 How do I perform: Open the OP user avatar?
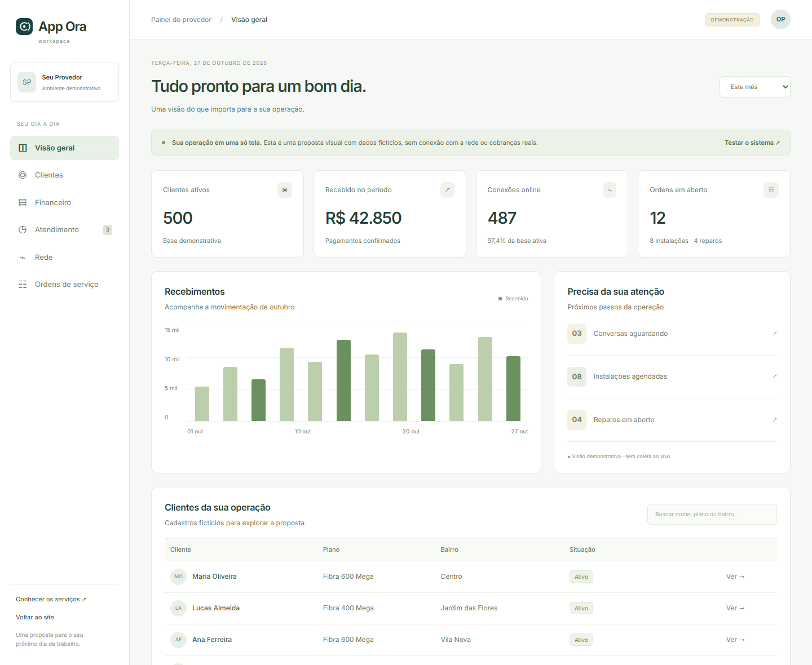(780, 19)
